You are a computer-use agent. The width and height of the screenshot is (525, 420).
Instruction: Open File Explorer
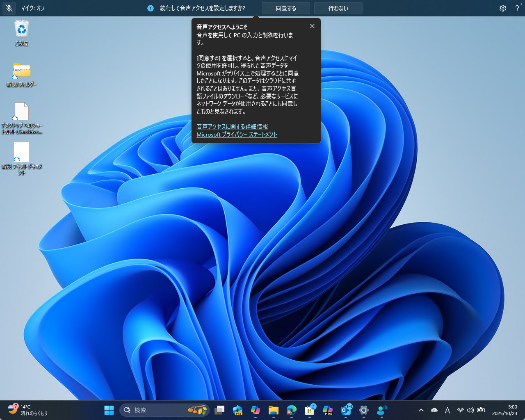pos(273,410)
